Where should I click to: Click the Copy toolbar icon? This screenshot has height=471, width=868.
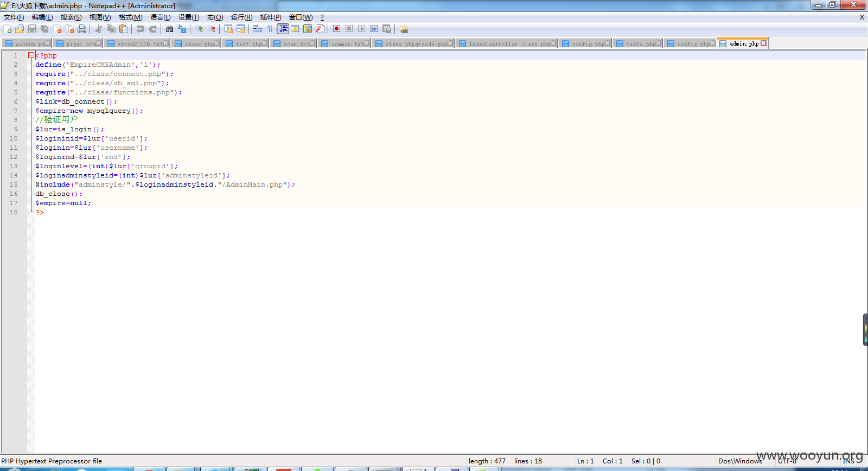111,29
